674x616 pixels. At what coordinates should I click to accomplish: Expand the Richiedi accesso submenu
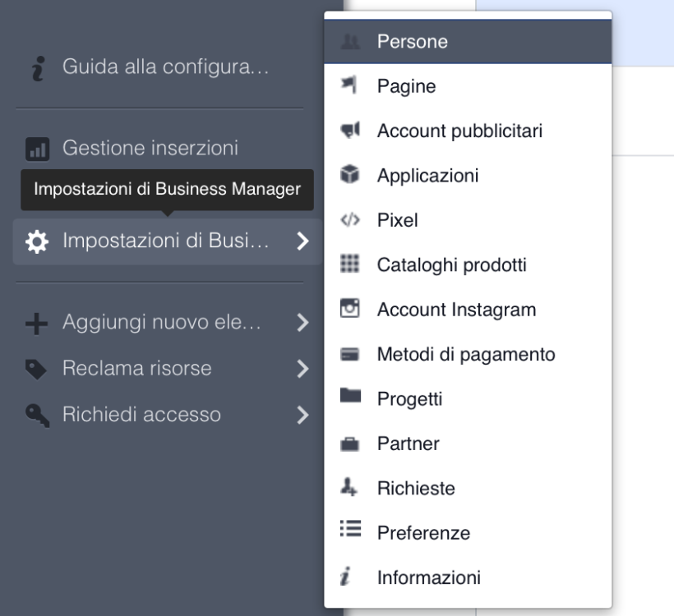pos(303,415)
